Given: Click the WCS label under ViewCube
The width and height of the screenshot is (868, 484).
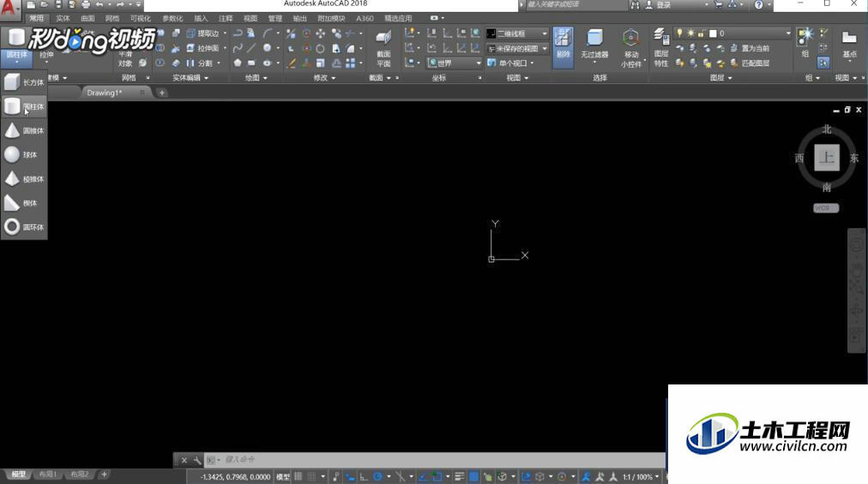Looking at the screenshot, I should pyautogui.click(x=826, y=209).
